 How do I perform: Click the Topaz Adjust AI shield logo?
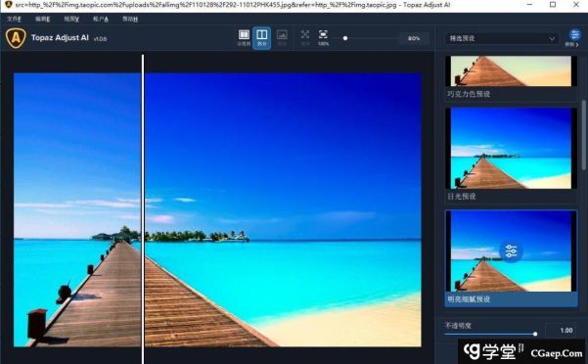pyautogui.click(x=16, y=38)
